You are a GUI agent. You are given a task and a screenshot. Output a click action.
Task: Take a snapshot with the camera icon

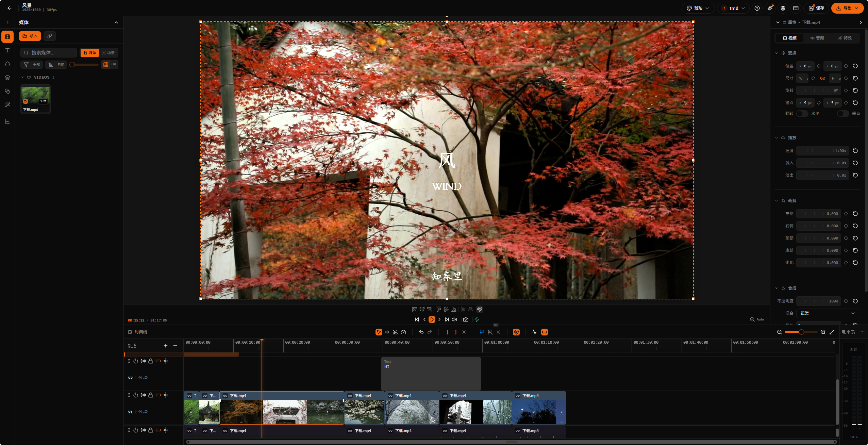coord(466,319)
